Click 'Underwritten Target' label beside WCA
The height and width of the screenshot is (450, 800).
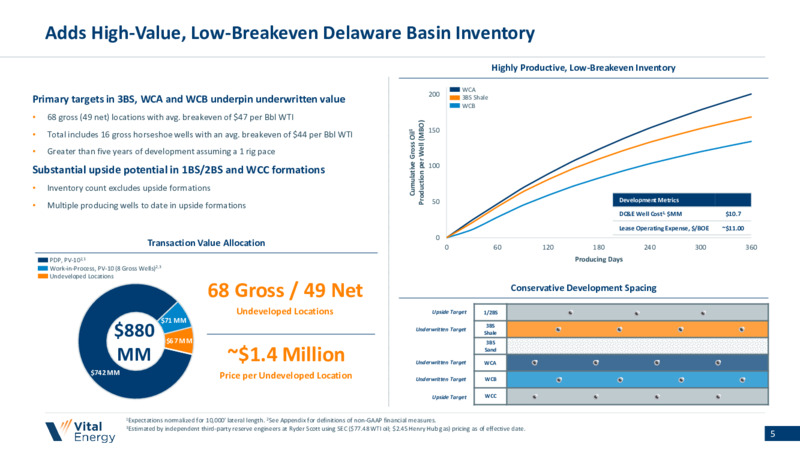pyautogui.click(x=441, y=363)
